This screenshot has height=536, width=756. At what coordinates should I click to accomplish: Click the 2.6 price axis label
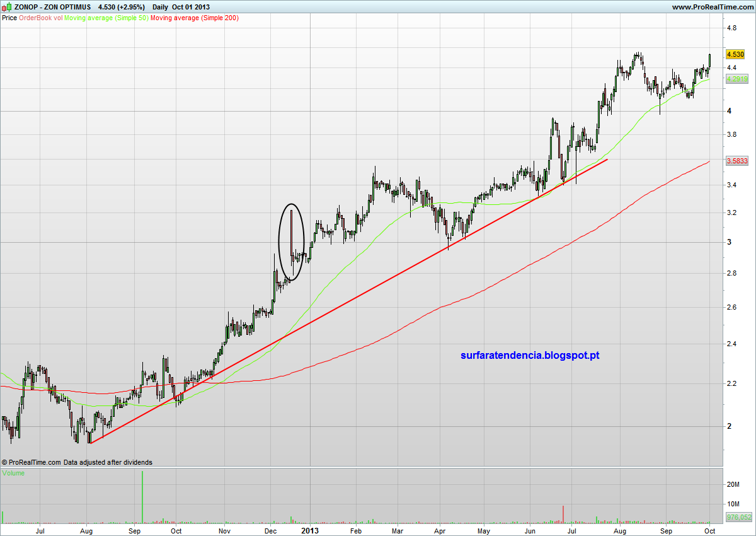click(x=731, y=307)
